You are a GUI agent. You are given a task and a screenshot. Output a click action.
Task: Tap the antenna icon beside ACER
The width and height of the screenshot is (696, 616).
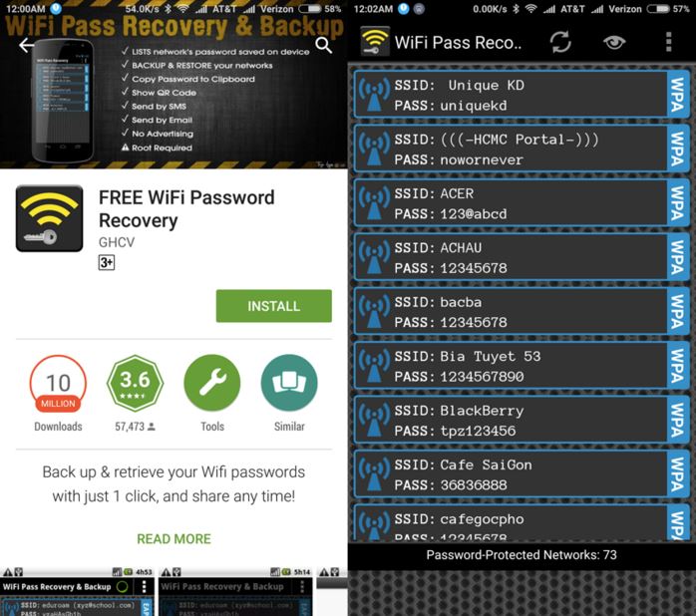[x=374, y=203]
